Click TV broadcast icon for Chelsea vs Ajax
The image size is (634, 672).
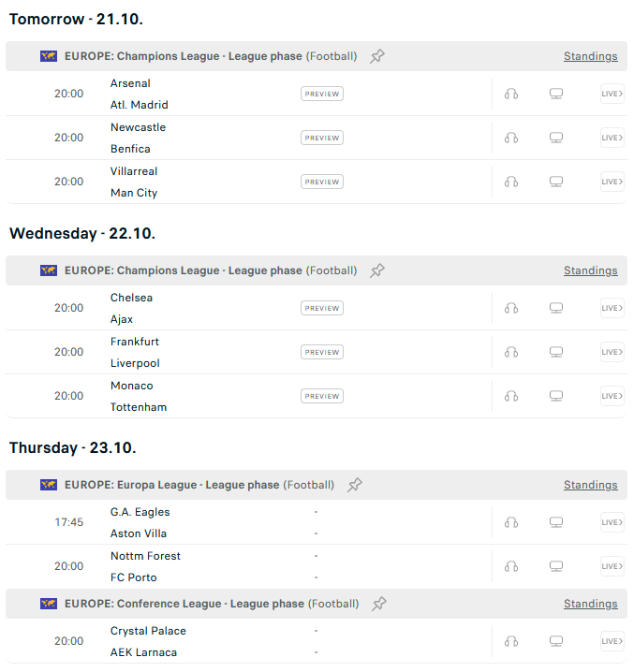[556, 308]
